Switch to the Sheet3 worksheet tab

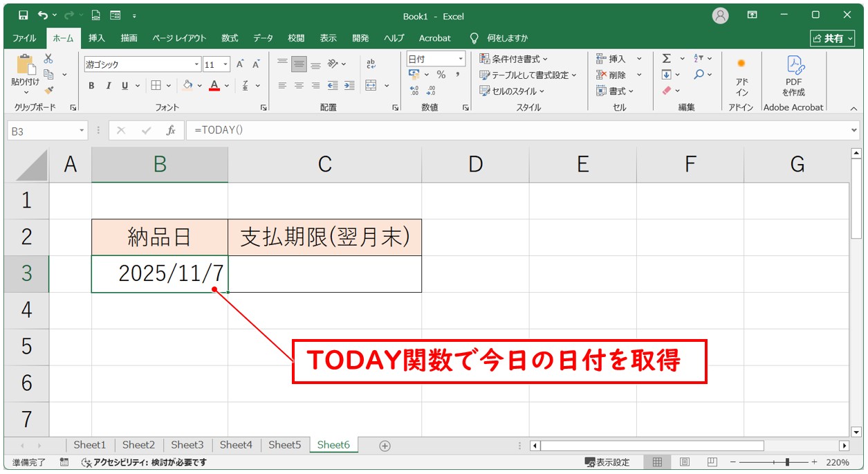[187, 445]
